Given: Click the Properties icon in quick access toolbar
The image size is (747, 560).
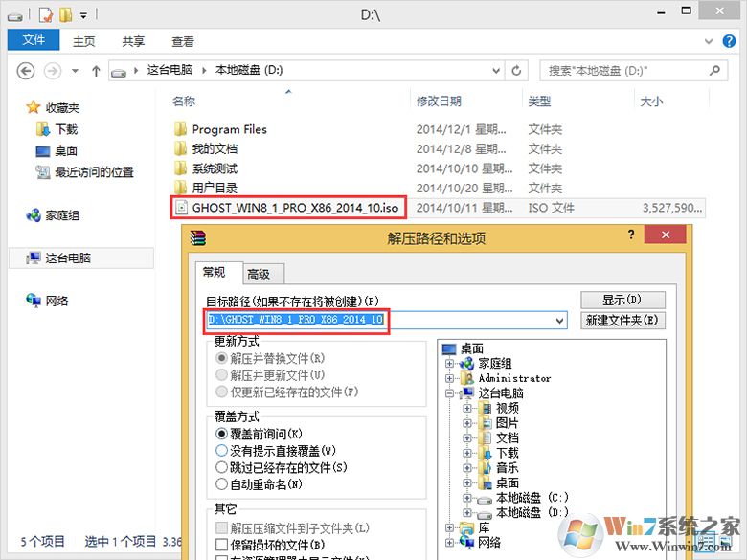Looking at the screenshot, I should coord(45,15).
